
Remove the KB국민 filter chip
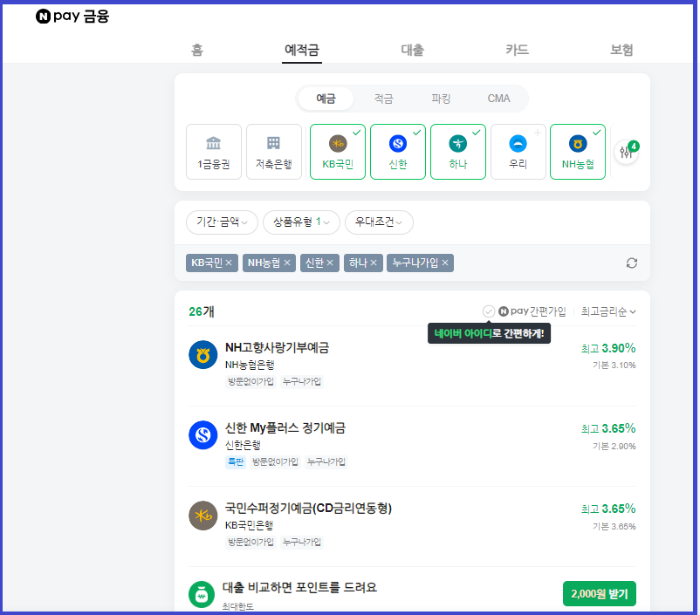229,263
